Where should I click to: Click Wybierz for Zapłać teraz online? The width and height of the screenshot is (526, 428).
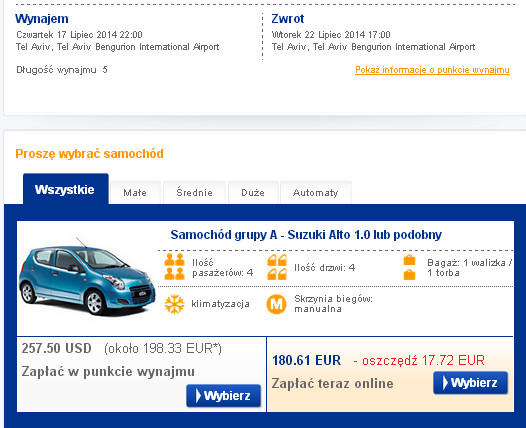click(470, 383)
